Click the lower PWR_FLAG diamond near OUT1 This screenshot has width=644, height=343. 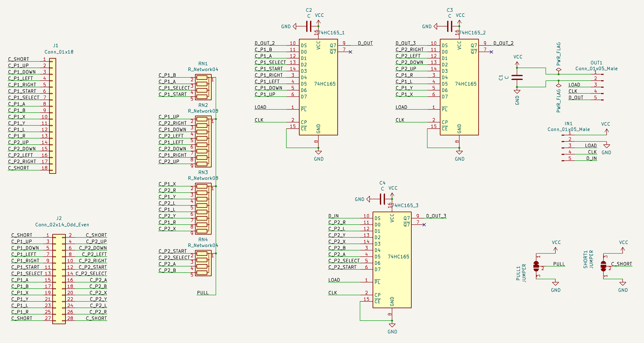click(x=559, y=85)
